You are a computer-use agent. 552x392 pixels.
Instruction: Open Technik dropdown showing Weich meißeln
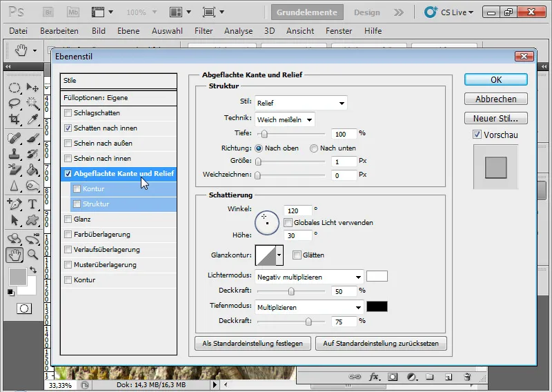pyautogui.click(x=285, y=120)
